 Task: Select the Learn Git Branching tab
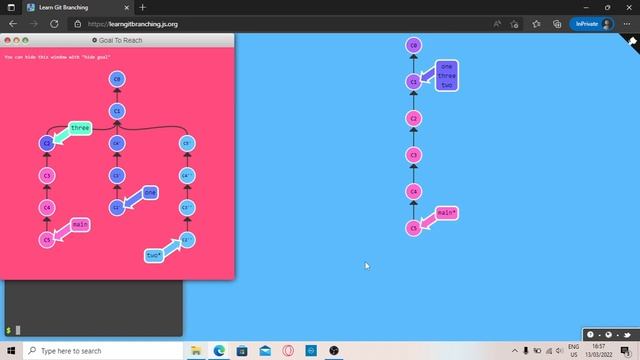point(78,7)
